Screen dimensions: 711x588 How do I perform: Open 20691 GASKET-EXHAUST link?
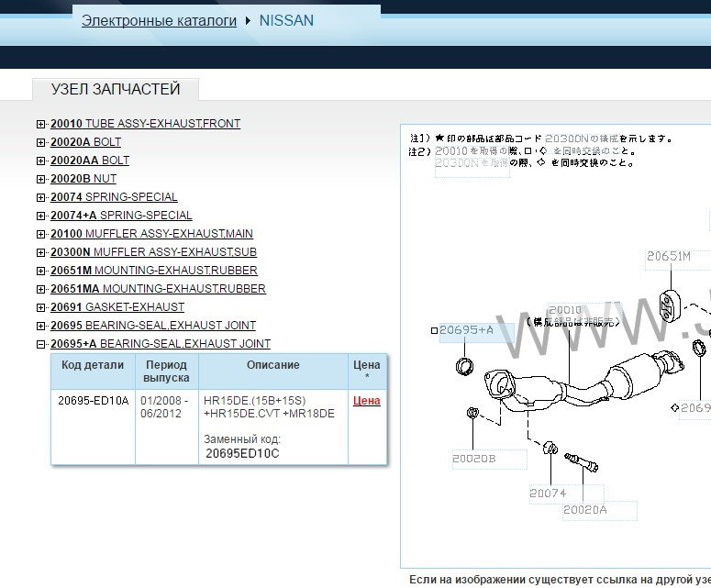pyautogui.click(x=117, y=307)
